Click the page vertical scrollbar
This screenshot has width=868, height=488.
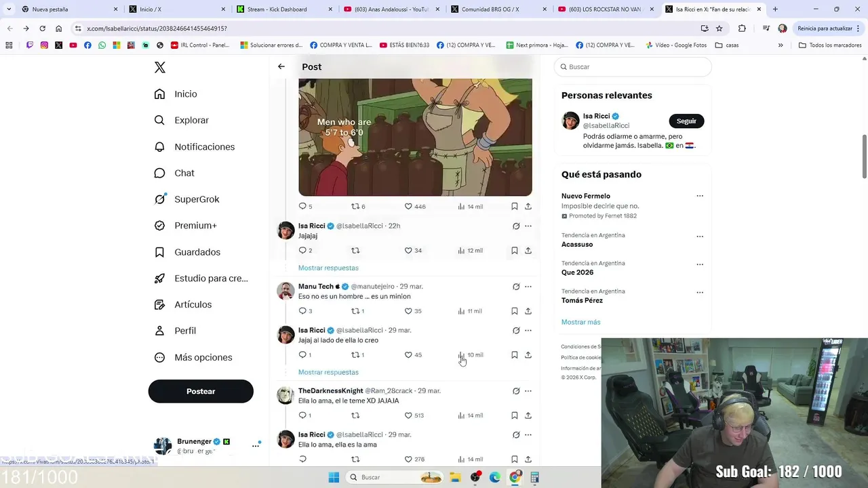coord(864,156)
